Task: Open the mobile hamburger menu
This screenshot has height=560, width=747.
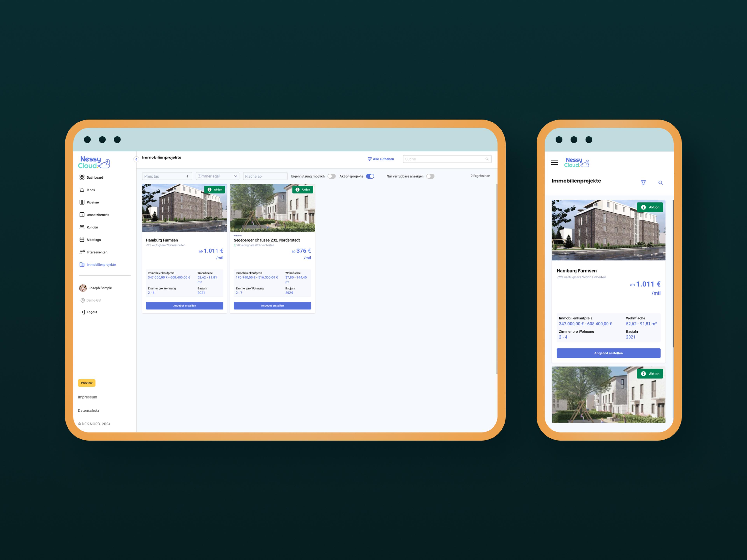Action: click(x=554, y=163)
